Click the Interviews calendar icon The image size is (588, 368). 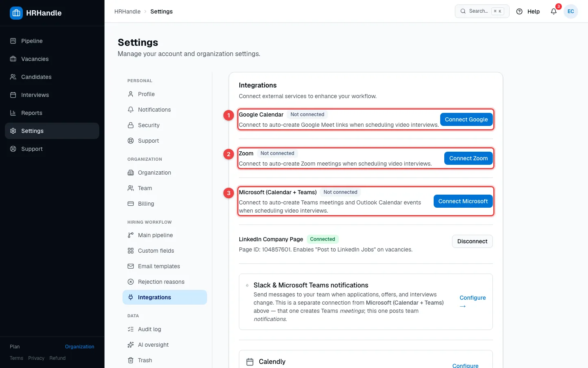[13, 95]
